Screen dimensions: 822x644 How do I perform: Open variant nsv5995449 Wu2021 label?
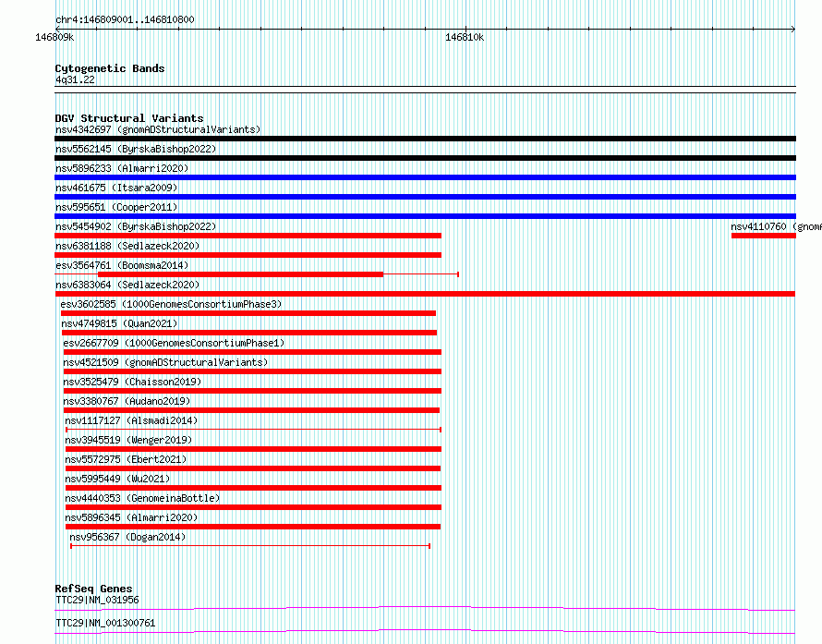click(117, 479)
